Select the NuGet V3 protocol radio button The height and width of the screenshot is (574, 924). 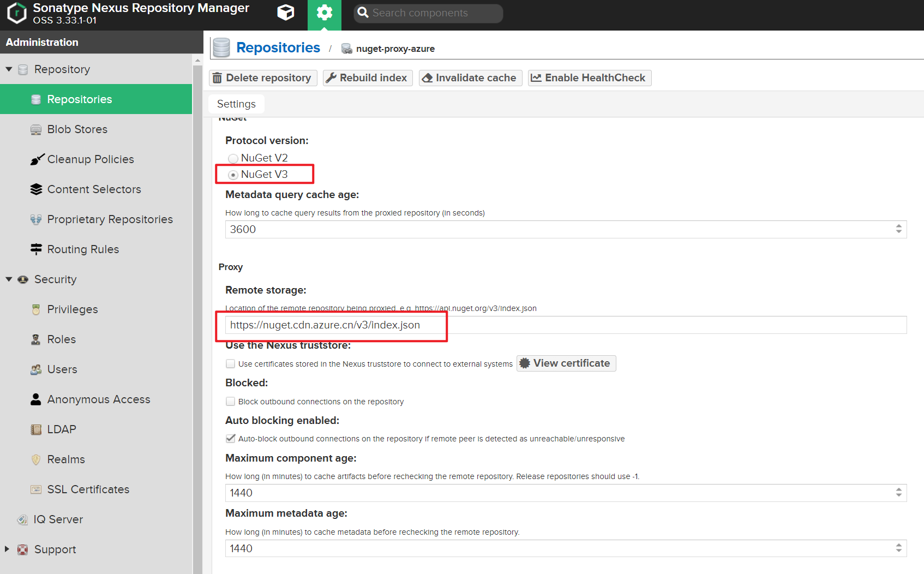point(233,175)
